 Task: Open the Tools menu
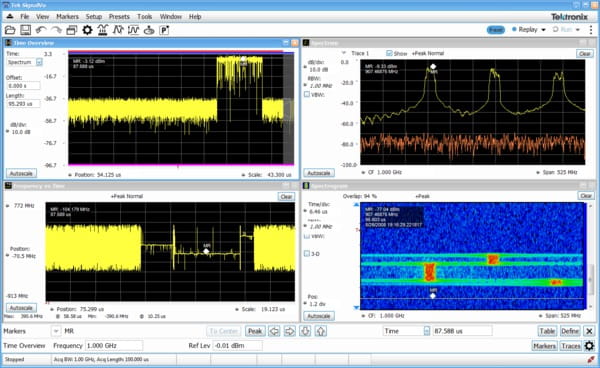(x=145, y=16)
